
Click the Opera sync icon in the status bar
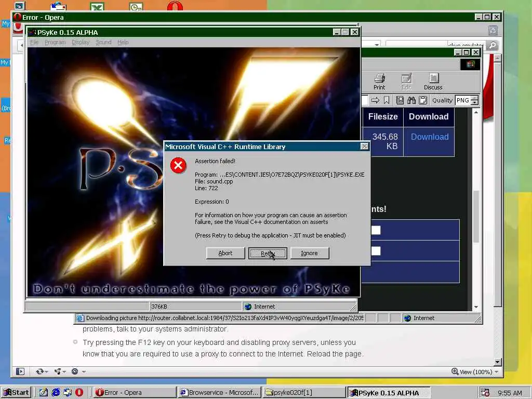[42, 371]
